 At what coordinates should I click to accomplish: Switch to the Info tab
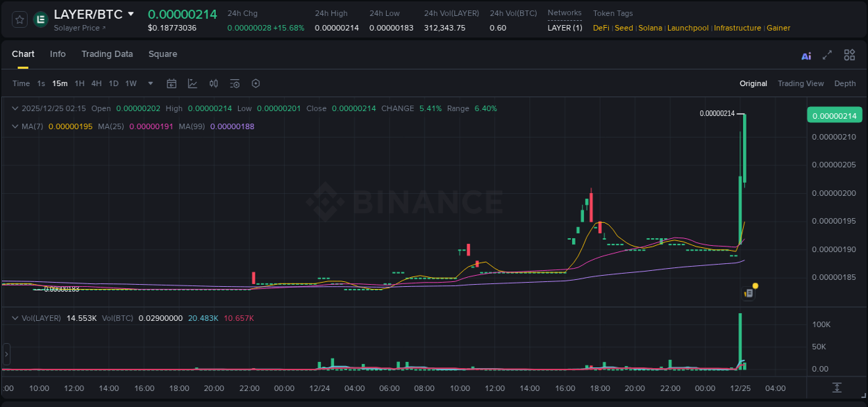click(58, 54)
